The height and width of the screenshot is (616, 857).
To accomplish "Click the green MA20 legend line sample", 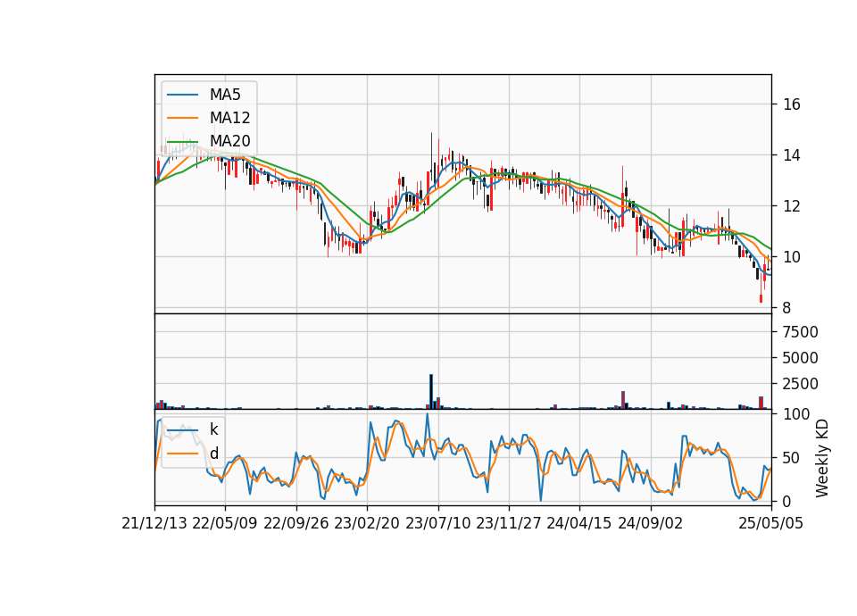I will click(x=182, y=141).
